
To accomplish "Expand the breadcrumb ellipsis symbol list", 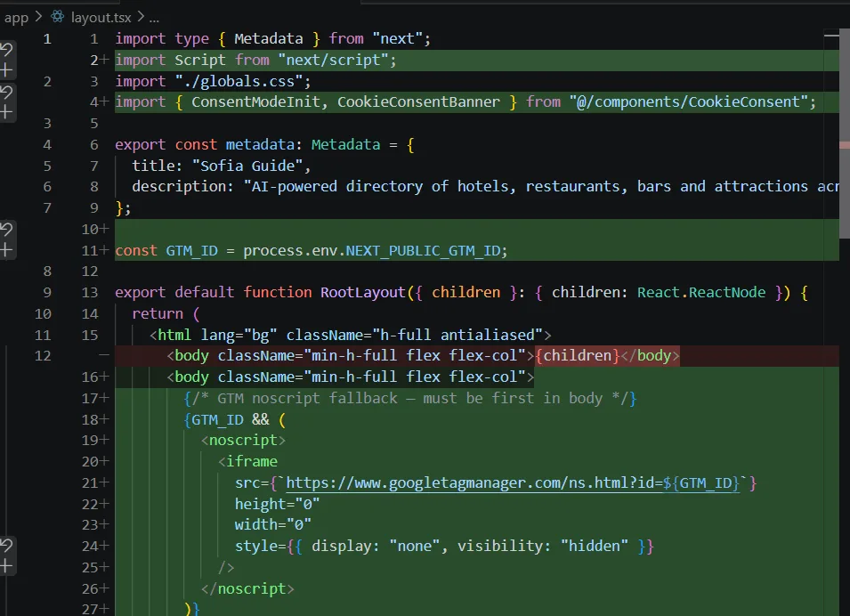I will pyautogui.click(x=155, y=18).
